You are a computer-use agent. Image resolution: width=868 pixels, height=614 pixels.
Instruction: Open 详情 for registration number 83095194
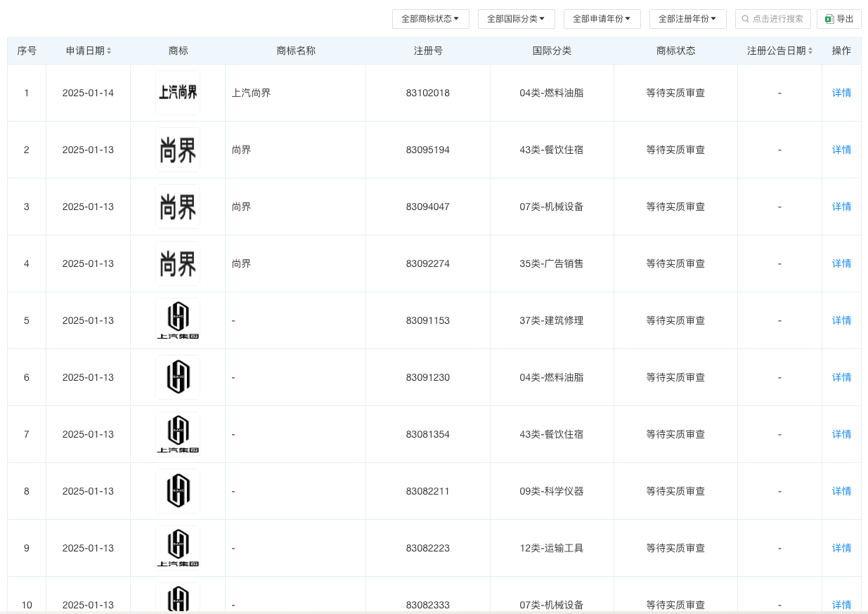(841, 150)
